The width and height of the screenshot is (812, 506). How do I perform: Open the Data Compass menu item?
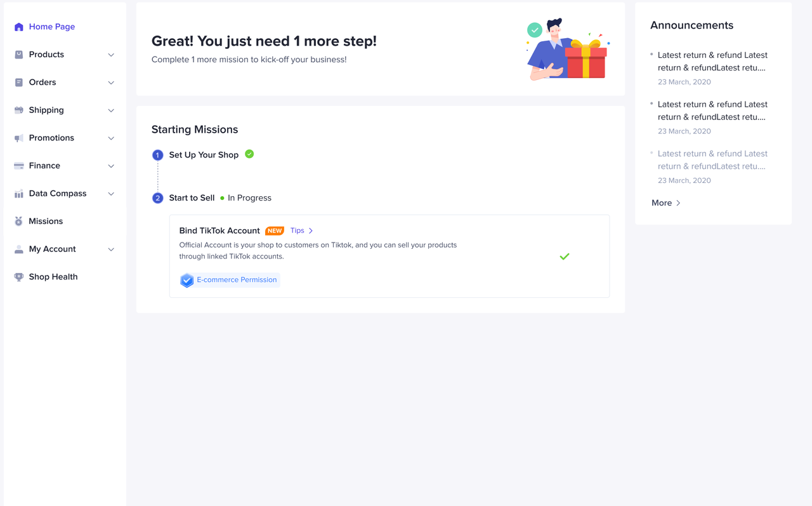click(57, 194)
